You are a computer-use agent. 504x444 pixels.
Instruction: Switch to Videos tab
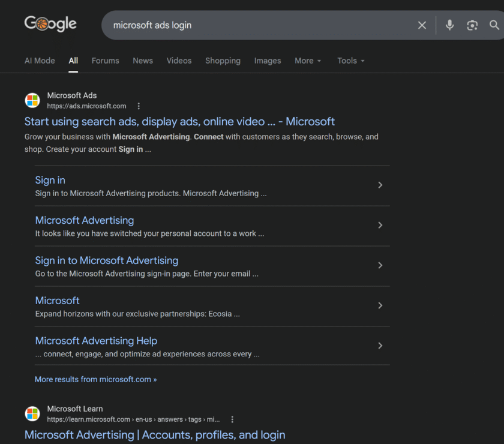click(179, 61)
